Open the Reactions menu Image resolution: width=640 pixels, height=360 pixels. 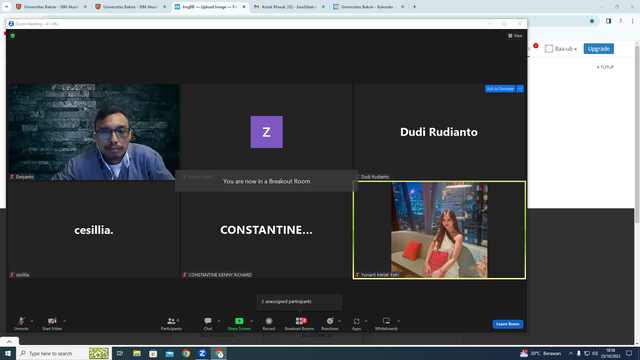tap(329, 323)
